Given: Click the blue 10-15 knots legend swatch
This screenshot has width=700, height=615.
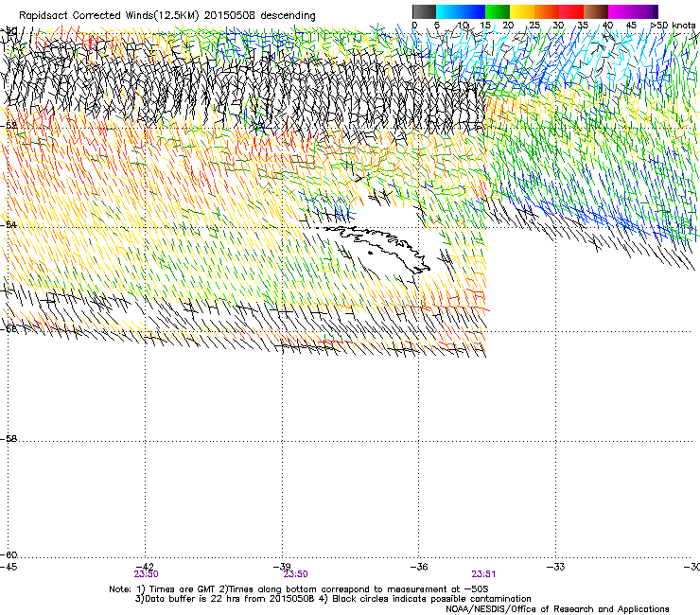Looking at the screenshot, I should tap(473, 11).
